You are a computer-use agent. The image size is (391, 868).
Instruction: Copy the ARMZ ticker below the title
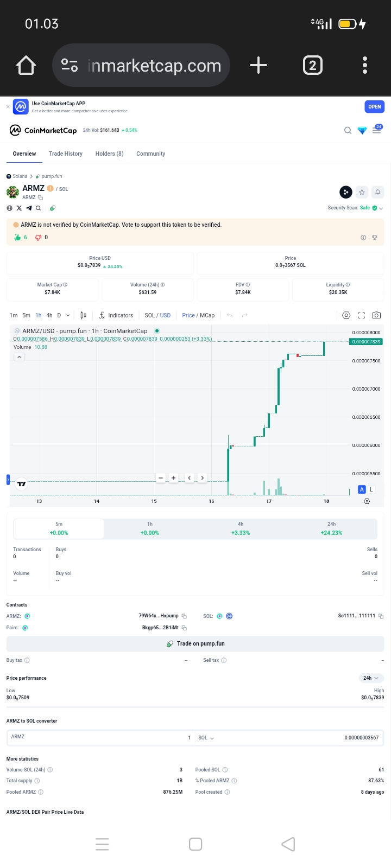point(40,197)
